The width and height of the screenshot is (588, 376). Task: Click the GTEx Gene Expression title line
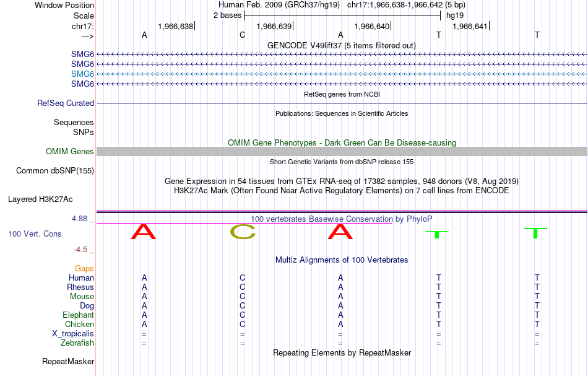342,181
